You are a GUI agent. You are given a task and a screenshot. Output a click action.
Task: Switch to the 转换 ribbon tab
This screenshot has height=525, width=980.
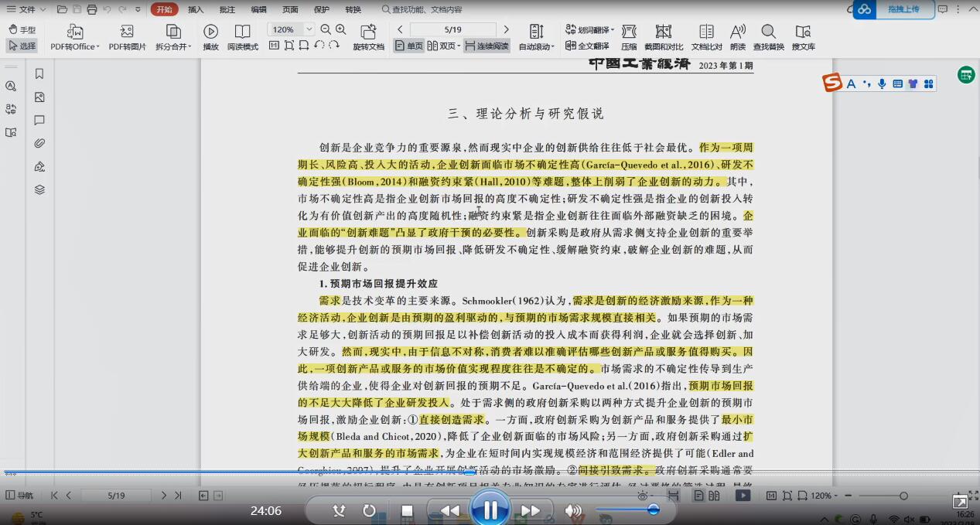[x=353, y=9]
